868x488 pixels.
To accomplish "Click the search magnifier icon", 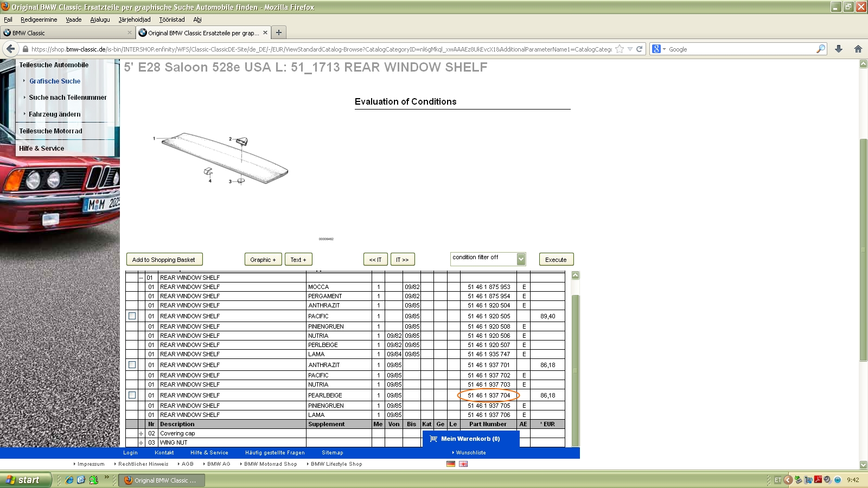I will pos(821,49).
